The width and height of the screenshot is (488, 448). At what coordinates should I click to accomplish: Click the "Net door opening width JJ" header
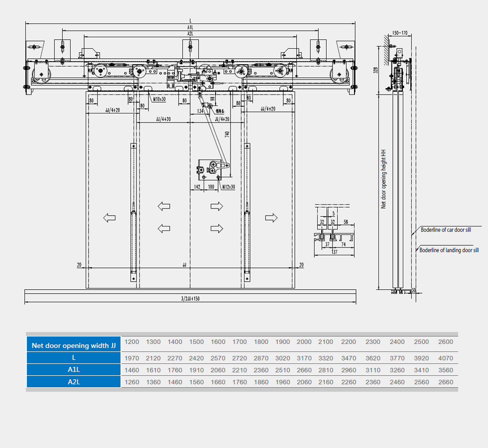(x=74, y=345)
